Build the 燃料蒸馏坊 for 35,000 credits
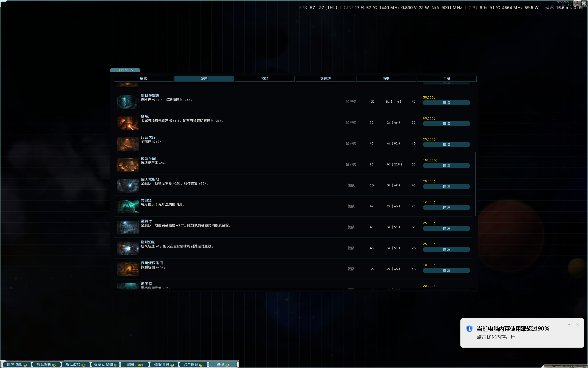588x368 pixels. [x=446, y=103]
